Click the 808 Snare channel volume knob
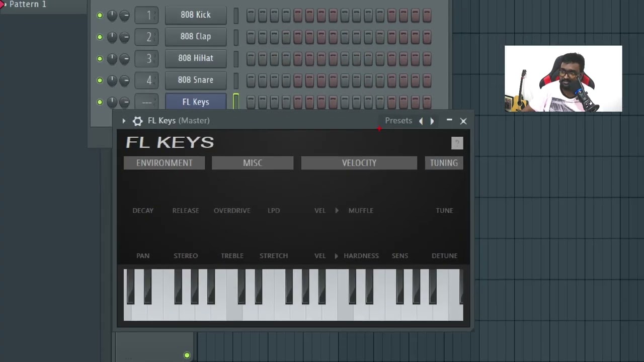This screenshot has width=644, height=362. pos(124,80)
